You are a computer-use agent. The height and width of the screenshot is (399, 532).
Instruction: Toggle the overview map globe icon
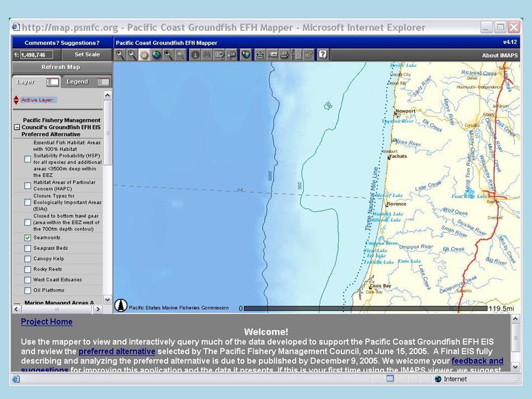tap(246, 55)
